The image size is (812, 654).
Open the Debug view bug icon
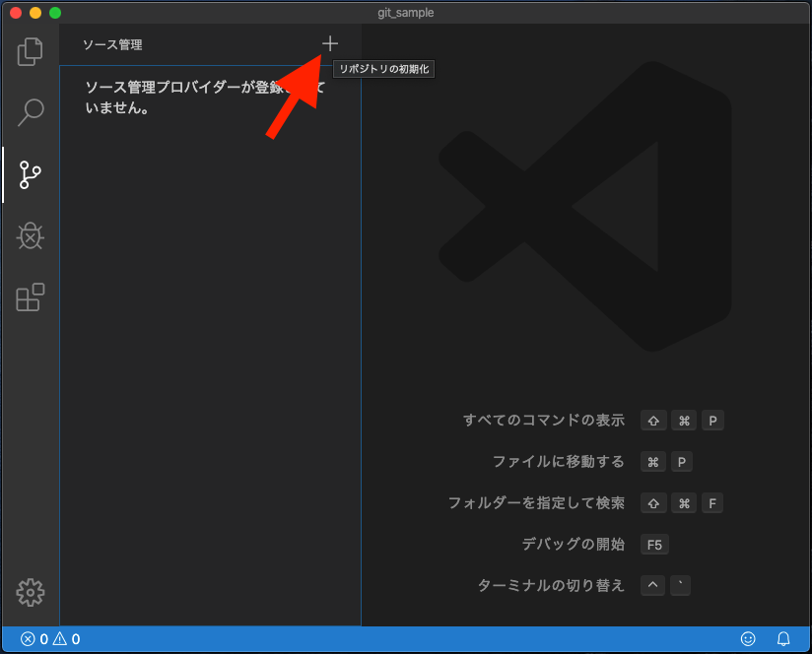[30, 236]
